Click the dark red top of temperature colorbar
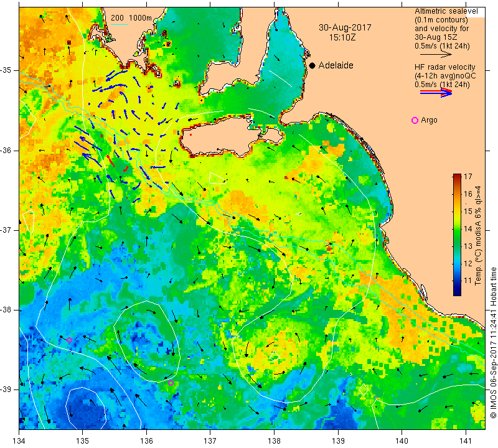Image resolution: width=498 pixels, height=448 pixels. coord(457,175)
